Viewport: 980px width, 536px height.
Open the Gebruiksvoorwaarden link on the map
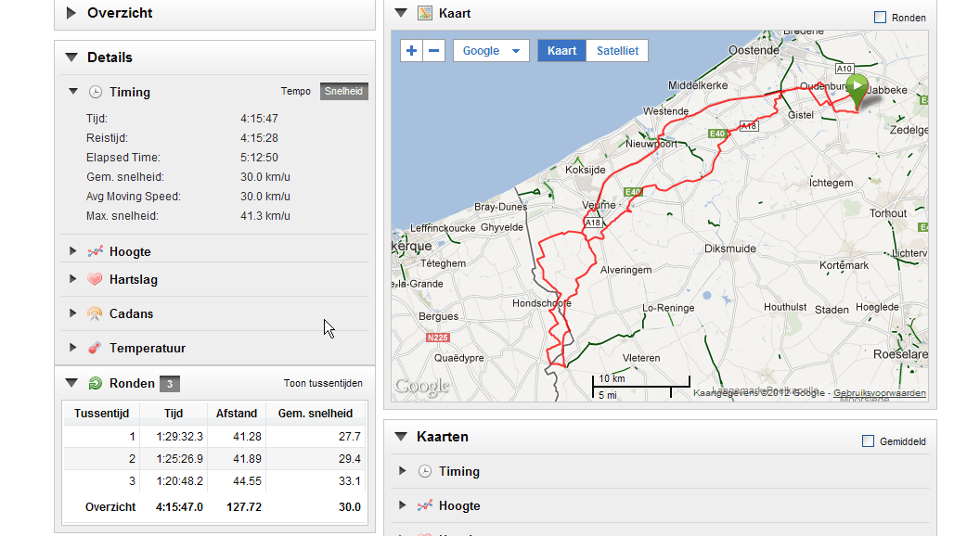coord(880,393)
